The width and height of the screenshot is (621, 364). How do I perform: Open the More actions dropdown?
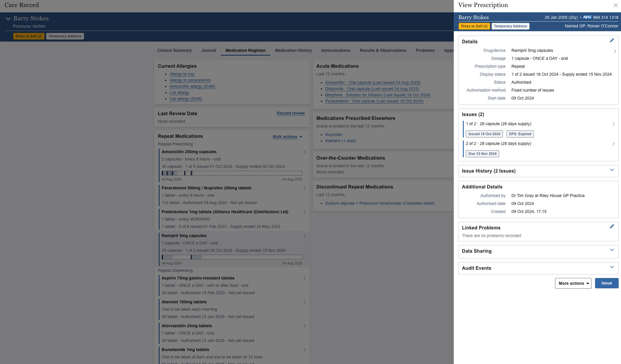[x=573, y=283]
